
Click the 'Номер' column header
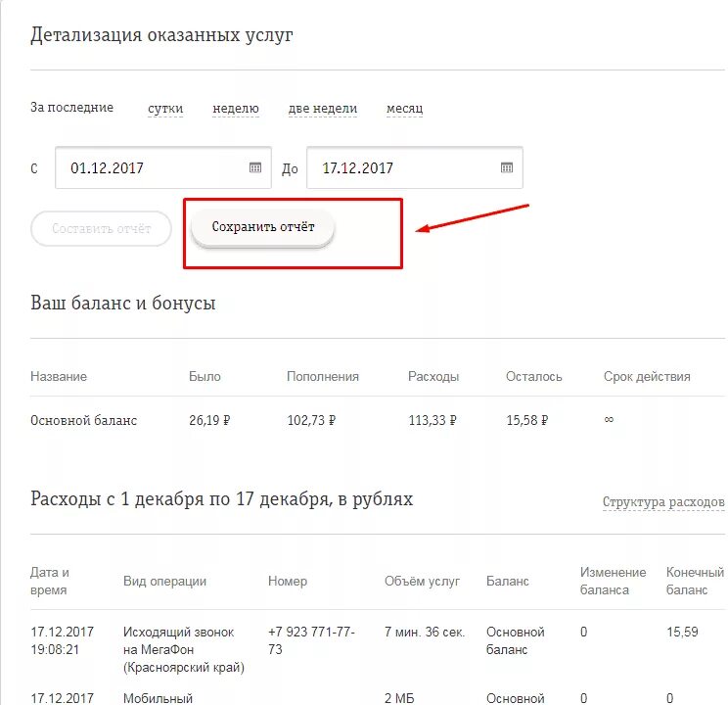coord(288,582)
